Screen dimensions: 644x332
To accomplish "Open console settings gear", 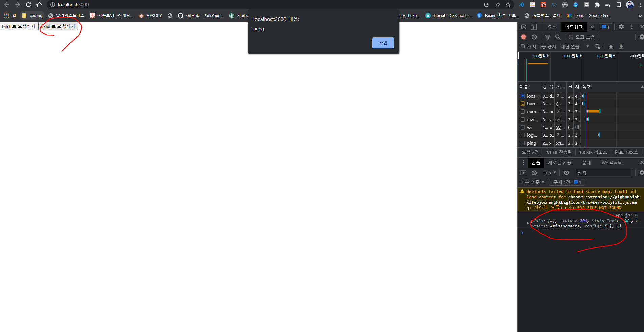I will pyautogui.click(x=641, y=173).
